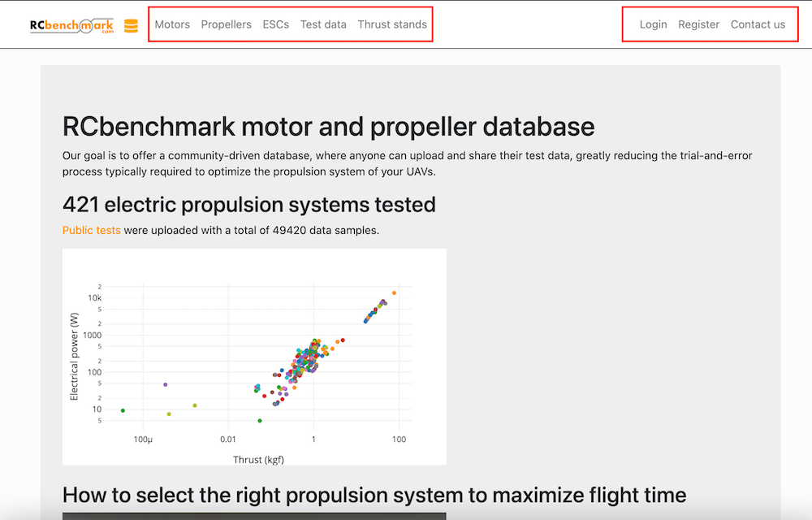
Task: Open the orange hamburger navigation menu
Action: click(130, 24)
